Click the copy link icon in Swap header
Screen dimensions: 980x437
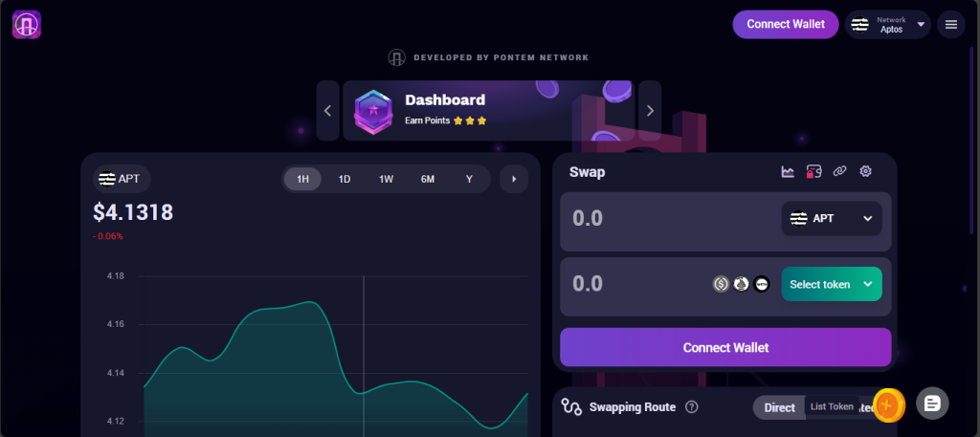pyautogui.click(x=839, y=172)
